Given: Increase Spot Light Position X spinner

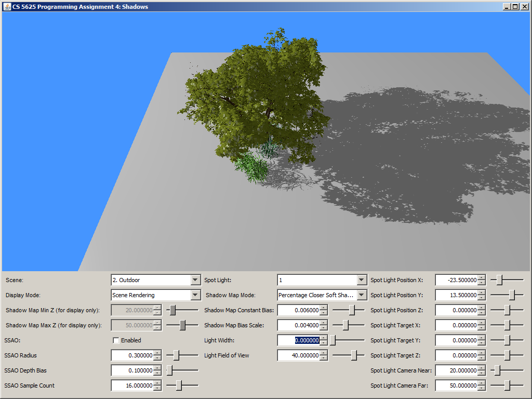Looking at the screenshot, I should point(482,277).
